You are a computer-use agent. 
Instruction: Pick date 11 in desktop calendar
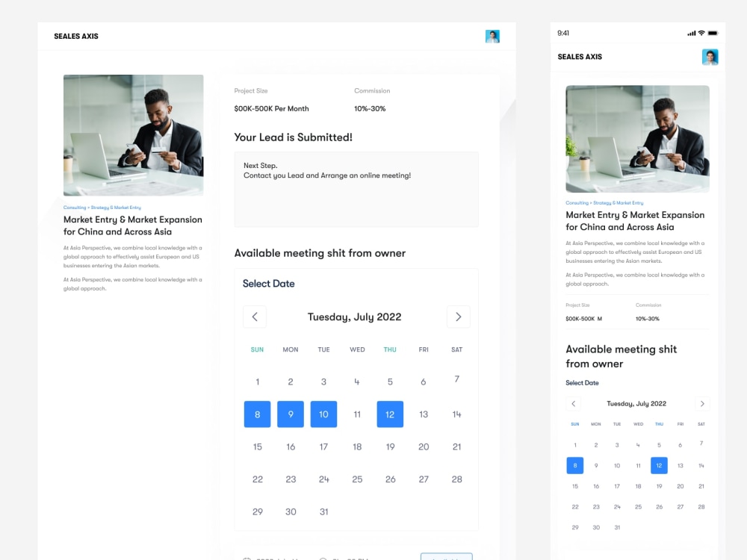[357, 414]
